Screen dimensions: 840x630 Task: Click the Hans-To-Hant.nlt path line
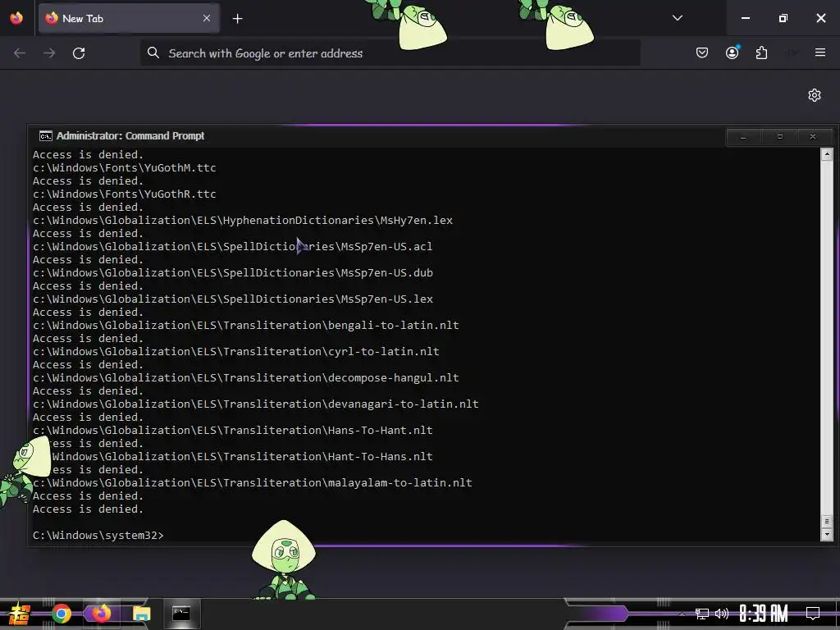(x=232, y=430)
